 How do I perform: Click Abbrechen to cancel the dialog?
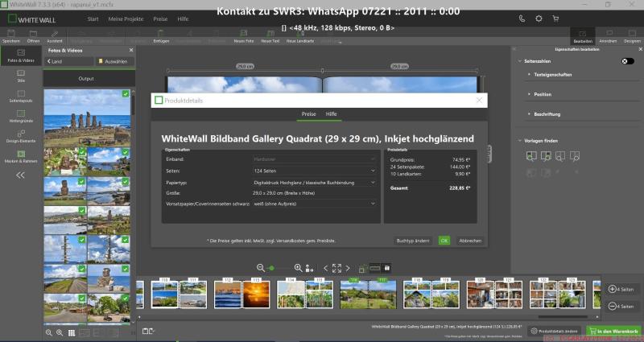pyautogui.click(x=470, y=241)
